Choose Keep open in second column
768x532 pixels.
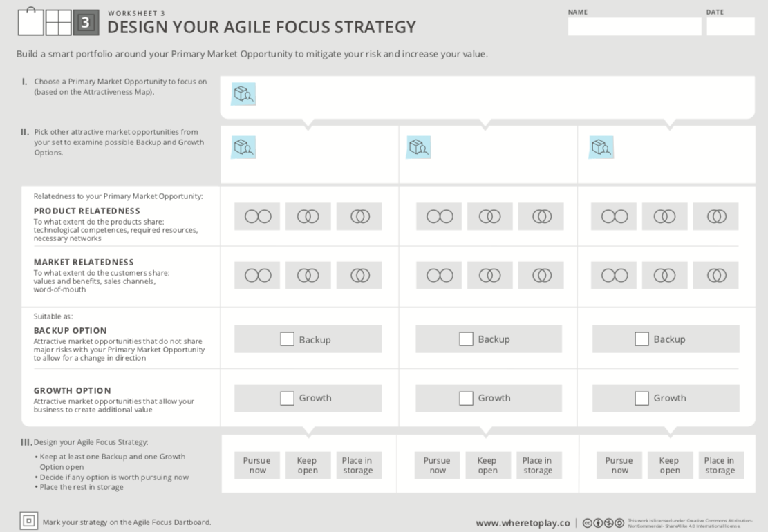[487, 465]
